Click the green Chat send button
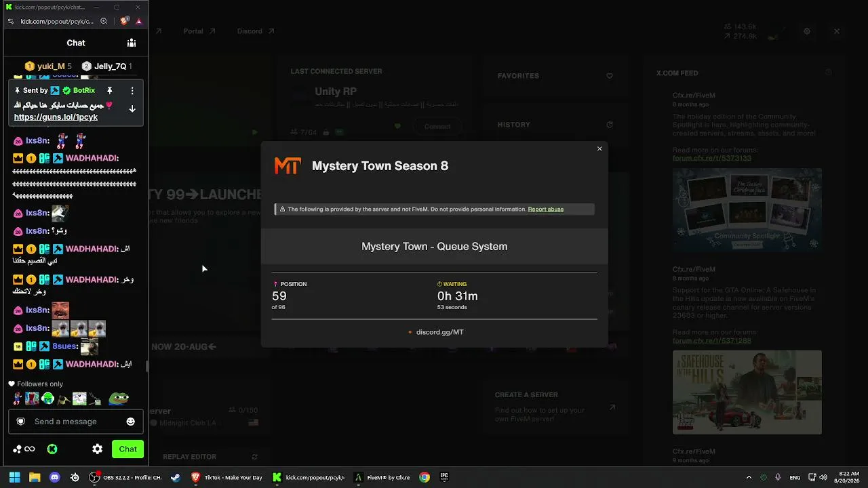The image size is (868, 488). click(x=127, y=449)
